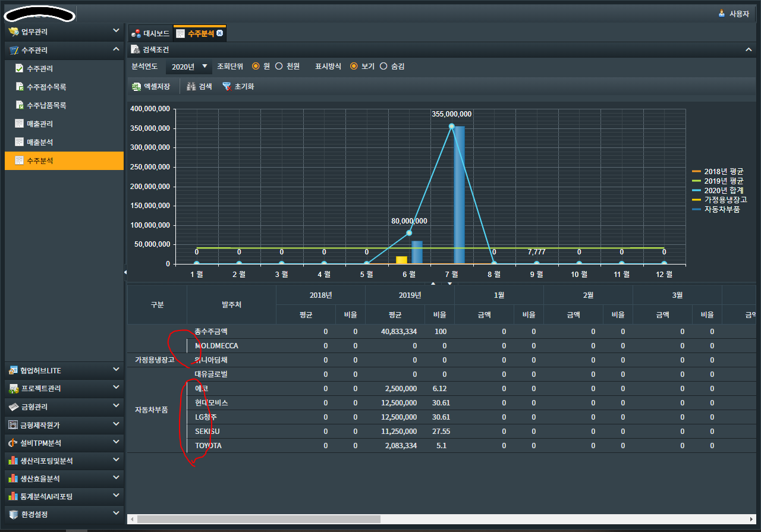Click the 통계분석AI리포팅 chart icon
This screenshot has height=532, width=761.
pyautogui.click(x=13, y=496)
